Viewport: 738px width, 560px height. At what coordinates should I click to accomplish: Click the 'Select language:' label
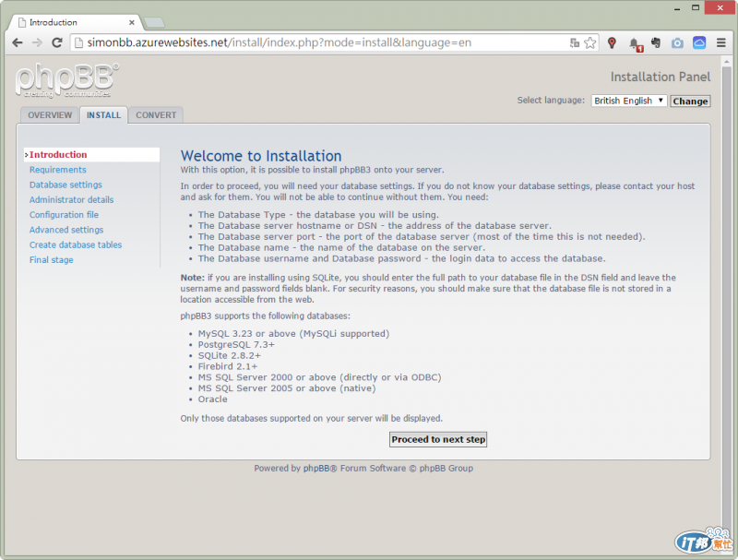(x=551, y=101)
